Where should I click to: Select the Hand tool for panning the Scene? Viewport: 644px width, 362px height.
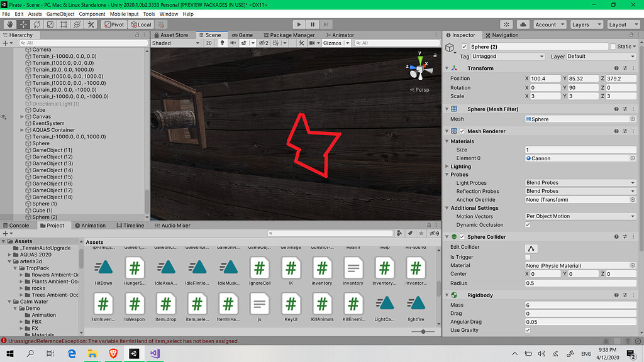pos(9,24)
